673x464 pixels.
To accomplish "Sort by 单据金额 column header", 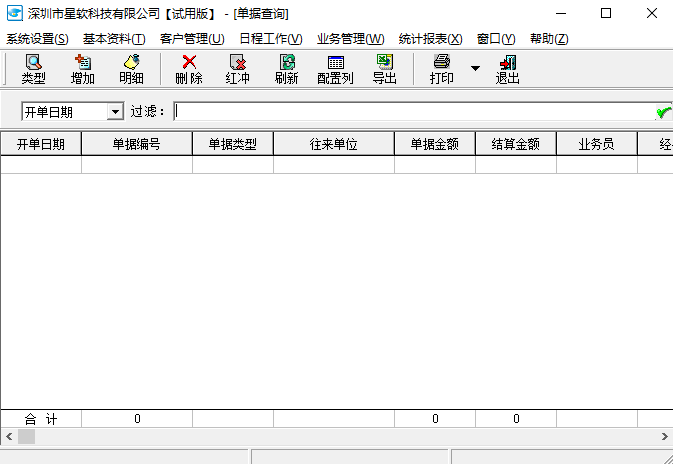I will pyautogui.click(x=434, y=144).
